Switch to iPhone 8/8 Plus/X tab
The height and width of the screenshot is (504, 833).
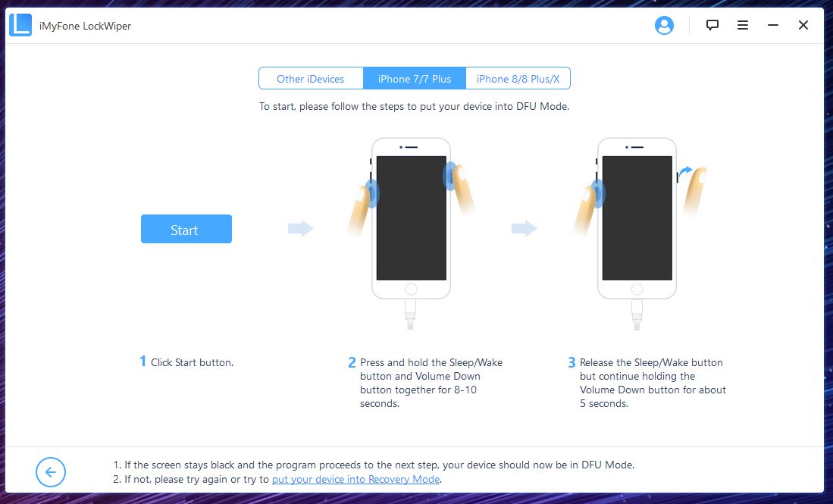point(518,79)
